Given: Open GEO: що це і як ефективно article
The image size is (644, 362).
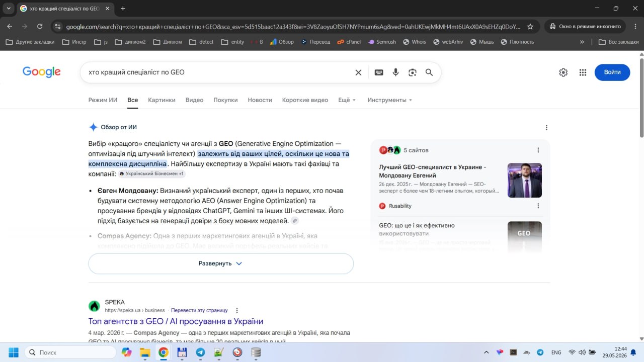Looking at the screenshot, I should [x=417, y=229].
